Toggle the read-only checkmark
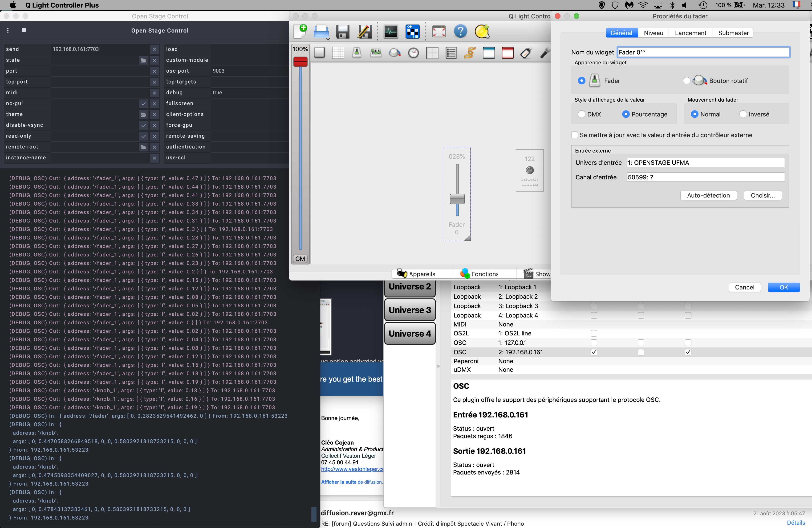The width and height of the screenshot is (812, 528). tap(144, 136)
